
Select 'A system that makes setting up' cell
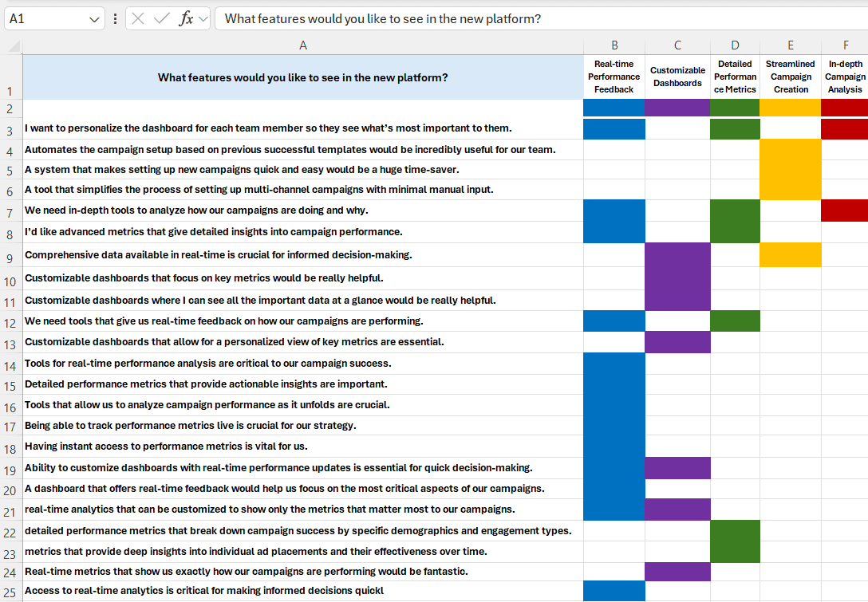[303, 169]
